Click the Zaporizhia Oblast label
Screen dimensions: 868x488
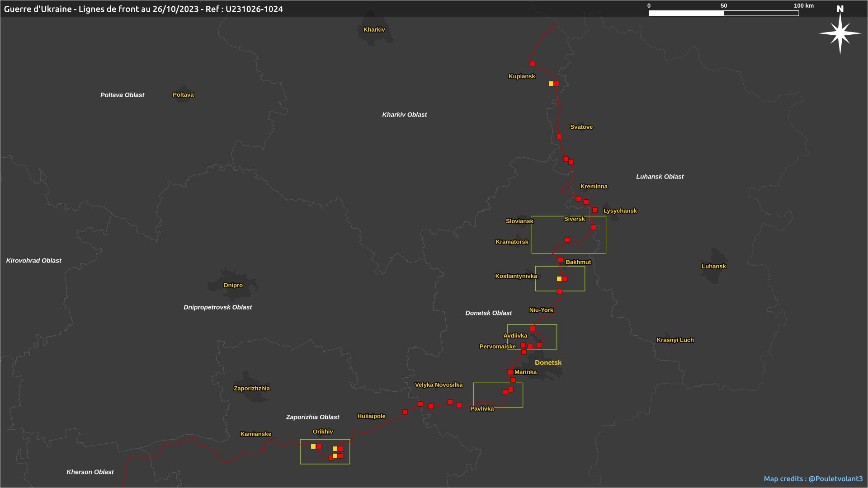pos(313,417)
